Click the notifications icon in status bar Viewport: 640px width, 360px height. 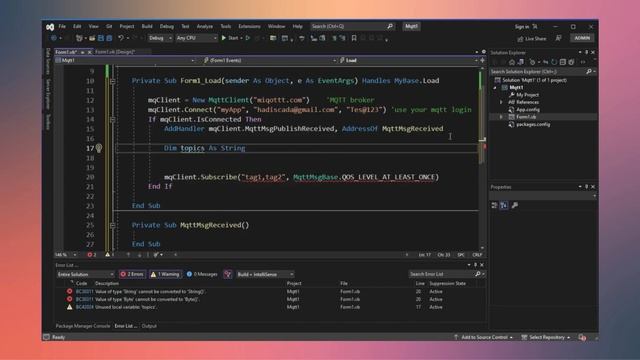(582, 337)
